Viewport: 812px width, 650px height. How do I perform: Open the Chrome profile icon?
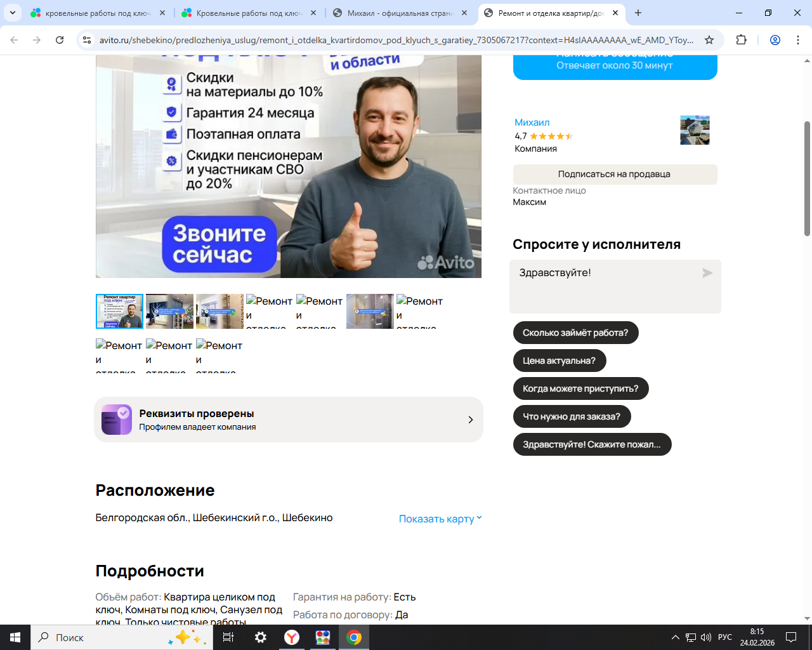click(x=775, y=40)
